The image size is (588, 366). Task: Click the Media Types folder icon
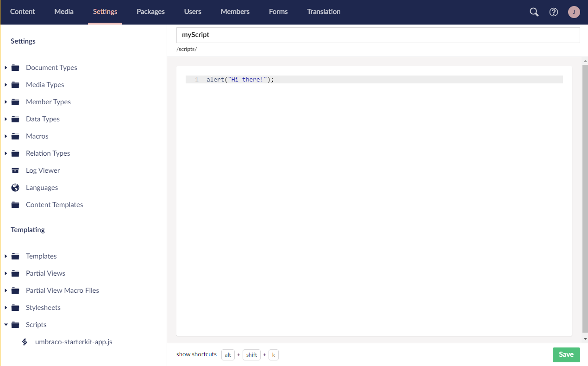pyautogui.click(x=15, y=85)
